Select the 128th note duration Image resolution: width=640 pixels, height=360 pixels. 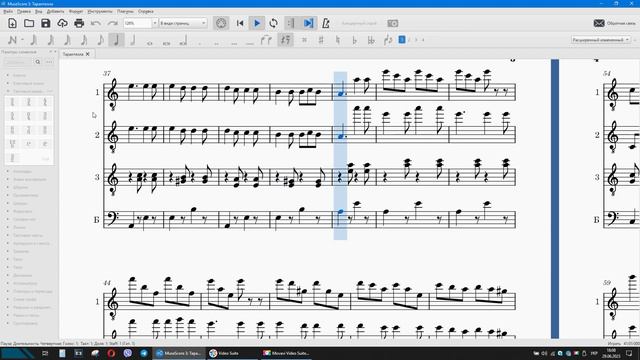[x=34, y=40]
